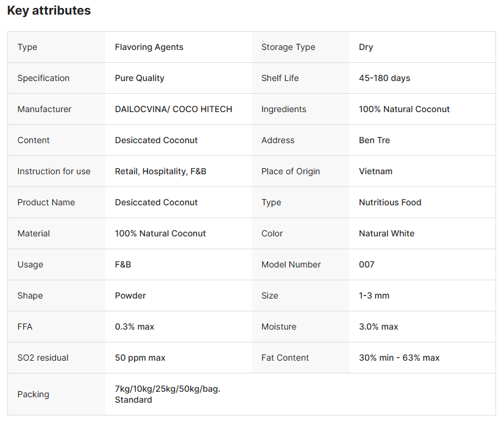This screenshot has width=504, height=421.
Task: Select the Product Name label
Action: pos(46,202)
